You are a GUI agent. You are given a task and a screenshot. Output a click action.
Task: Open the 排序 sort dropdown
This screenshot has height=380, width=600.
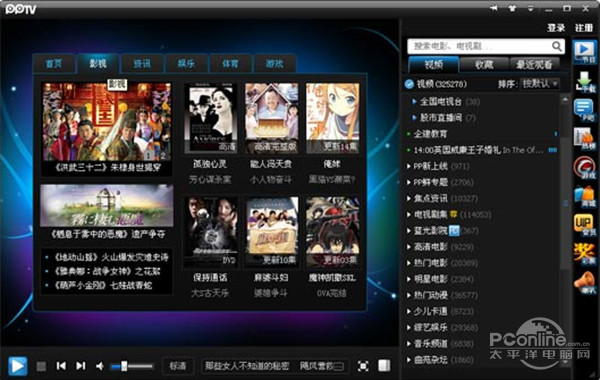click(x=540, y=83)
